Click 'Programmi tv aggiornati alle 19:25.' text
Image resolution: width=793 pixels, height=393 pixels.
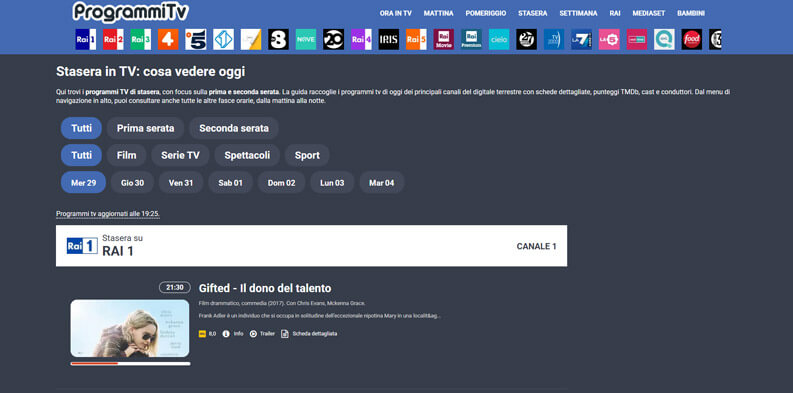(108, 214)
